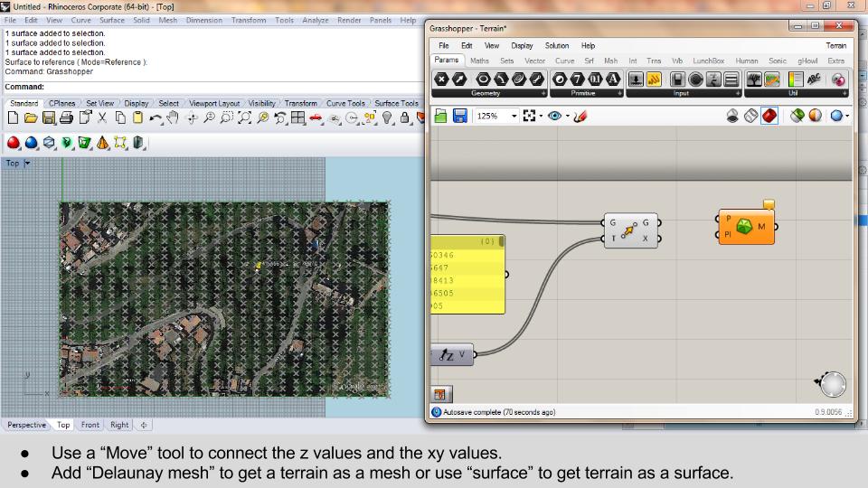
Task: Expand the Input panel with plus button
Action: coord(738,93)
